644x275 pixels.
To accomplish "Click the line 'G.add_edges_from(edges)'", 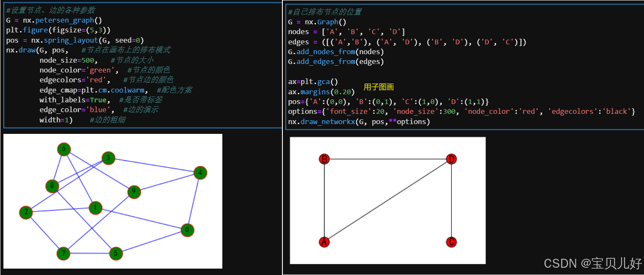I will point(336,62).
